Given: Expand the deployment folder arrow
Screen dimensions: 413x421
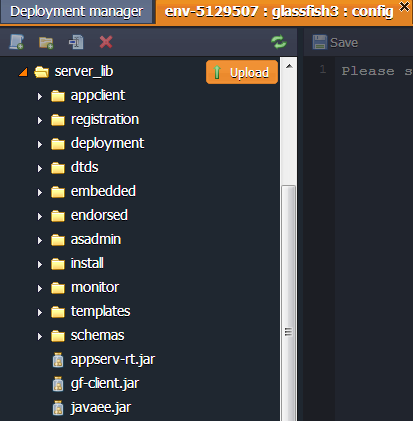Looking at the screenshot, I should [x=40, y=144].
